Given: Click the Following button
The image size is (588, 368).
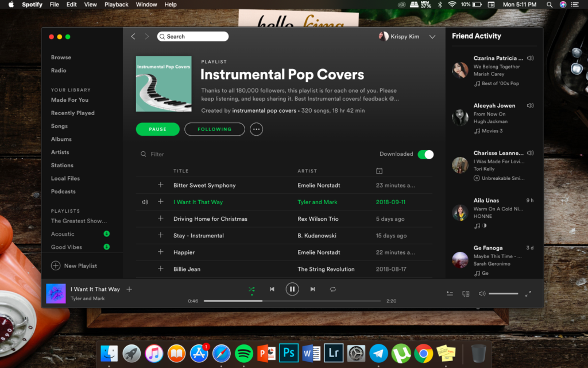Looking at the screenshot, I should [x=214, y=129].
